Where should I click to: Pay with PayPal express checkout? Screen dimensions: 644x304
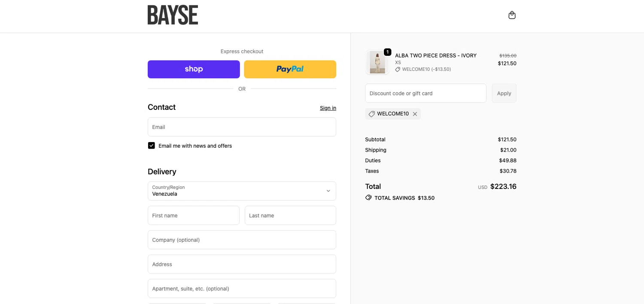(x=290, y=69)
